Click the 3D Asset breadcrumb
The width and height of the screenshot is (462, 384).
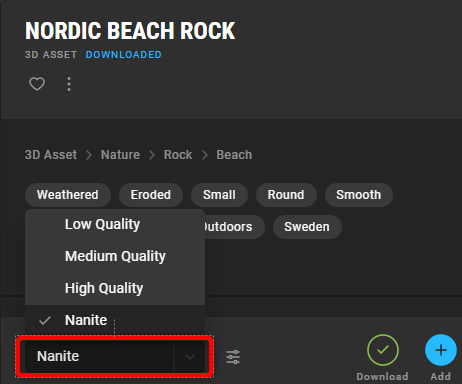(x=51, y=155)
